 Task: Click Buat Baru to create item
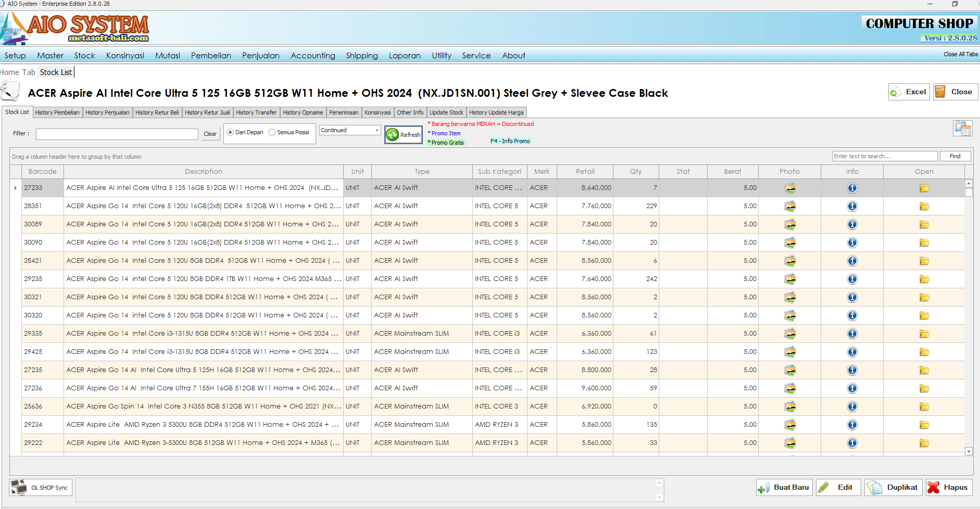pos(784,488)
